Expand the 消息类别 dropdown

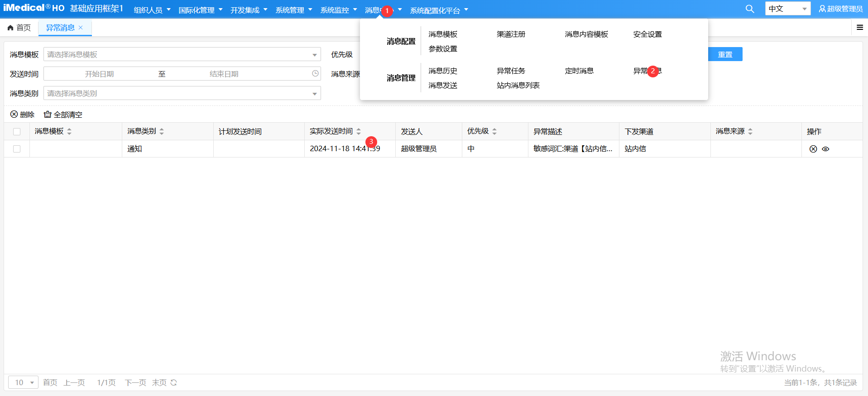[314, 94]
